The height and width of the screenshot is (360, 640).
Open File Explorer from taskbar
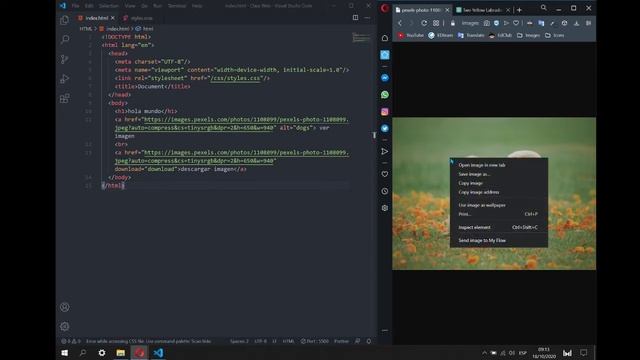pos(120,353)
